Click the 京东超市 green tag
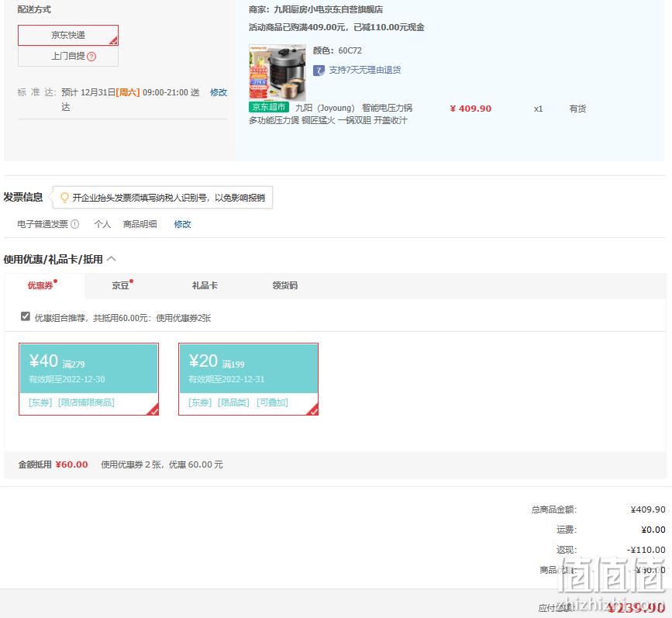This screenshot has width=672, height=618. coord(269,107)
